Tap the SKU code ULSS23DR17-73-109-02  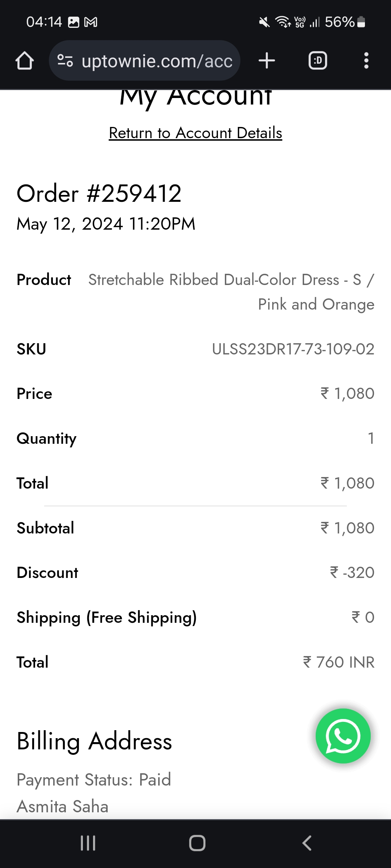(293, 349)
